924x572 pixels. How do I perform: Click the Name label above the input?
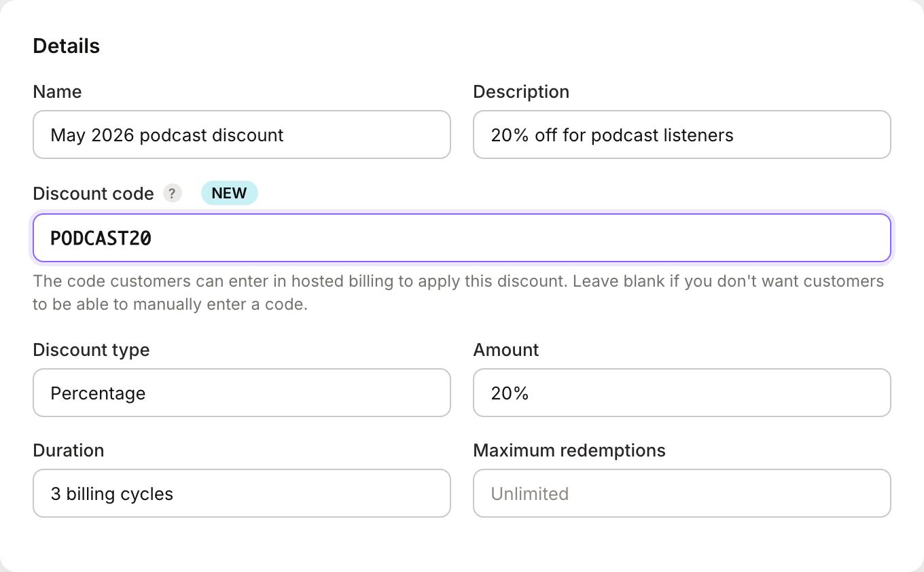point(57,92)
